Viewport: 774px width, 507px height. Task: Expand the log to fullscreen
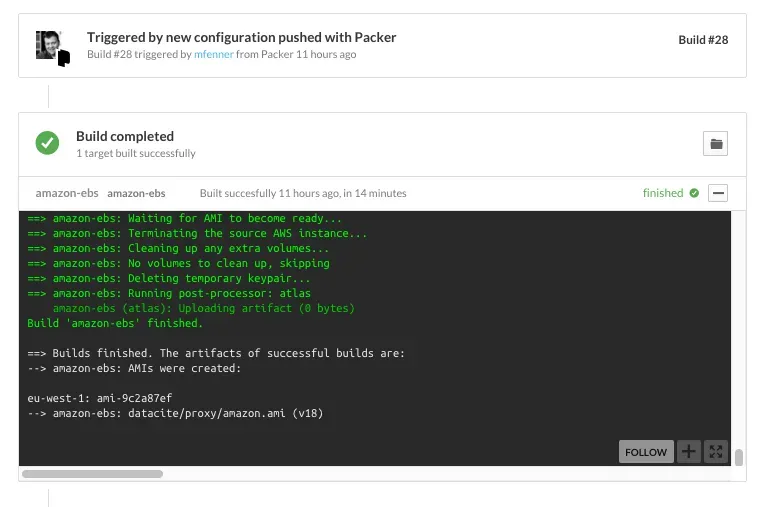[716, 452]
